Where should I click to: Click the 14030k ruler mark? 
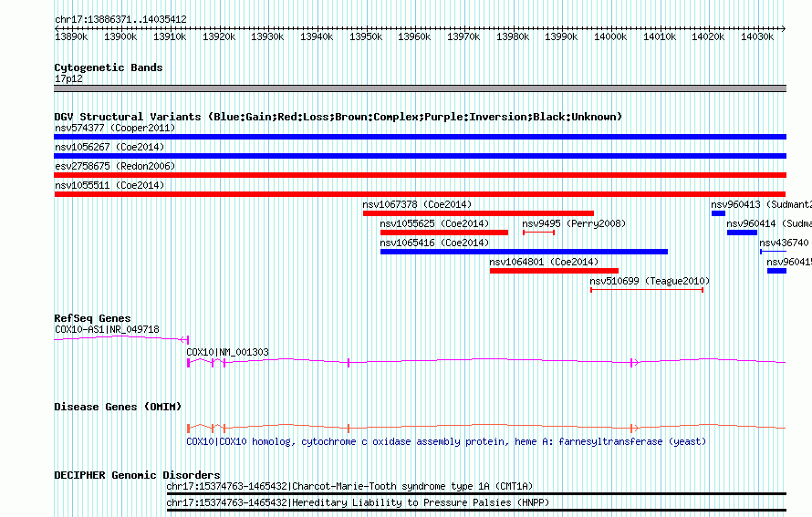[x=757, y=36]
